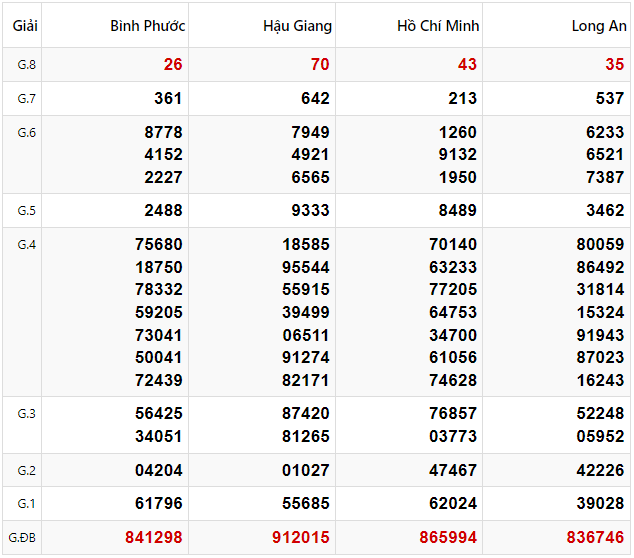
Task: Click the G.2 result 01027
Action: 306,471
